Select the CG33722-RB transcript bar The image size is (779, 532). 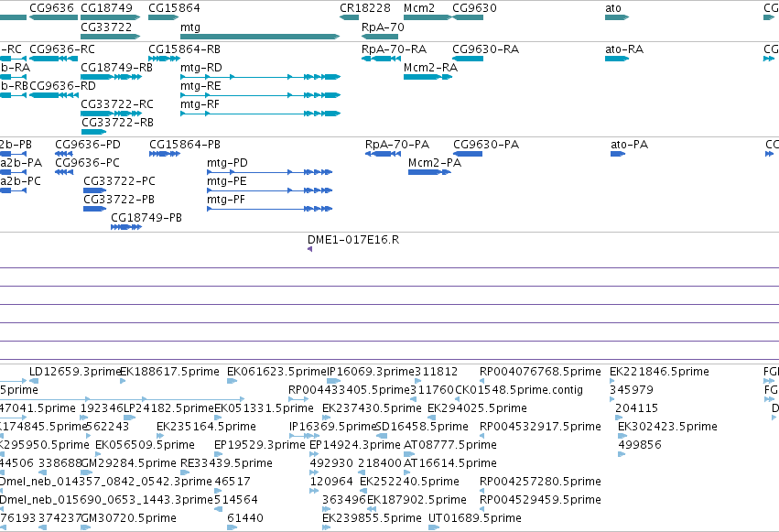tap(94, 132)
